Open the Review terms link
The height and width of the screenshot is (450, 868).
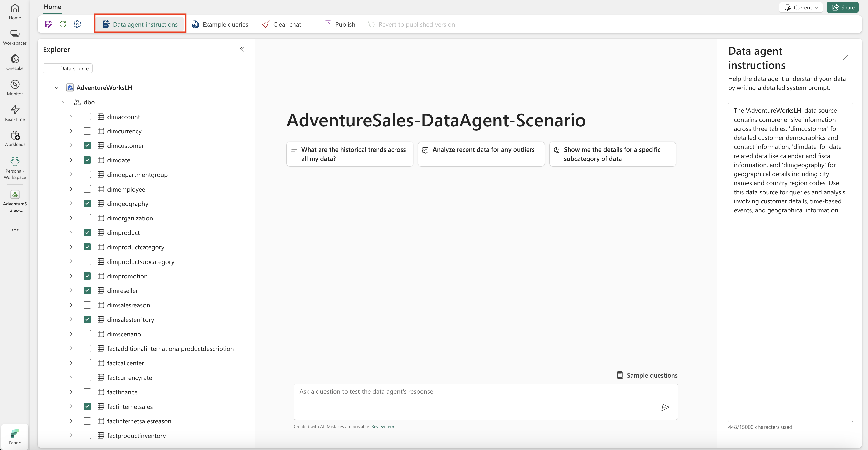384,426
